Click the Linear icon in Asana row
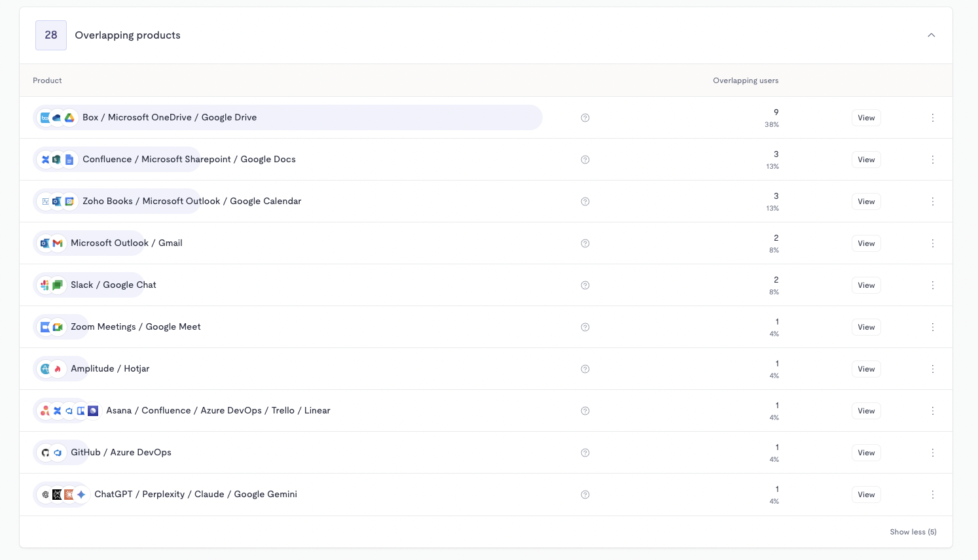 point(93,411)
